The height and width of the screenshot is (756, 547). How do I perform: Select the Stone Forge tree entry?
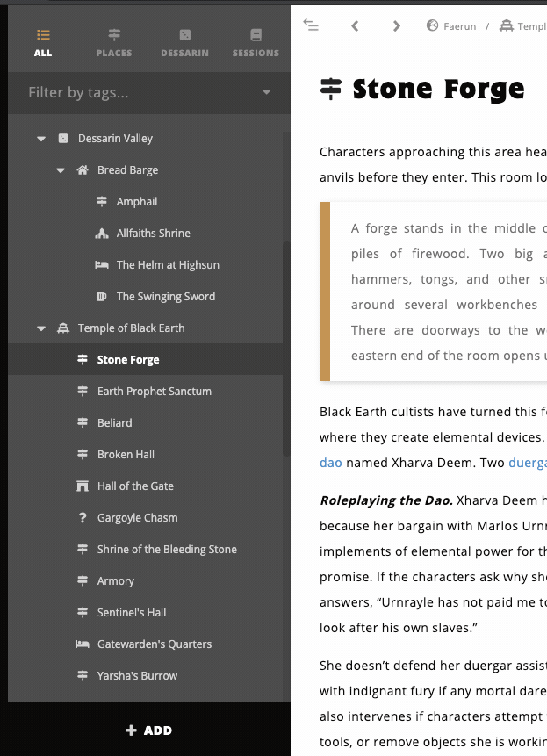click(x=128, y=360)
